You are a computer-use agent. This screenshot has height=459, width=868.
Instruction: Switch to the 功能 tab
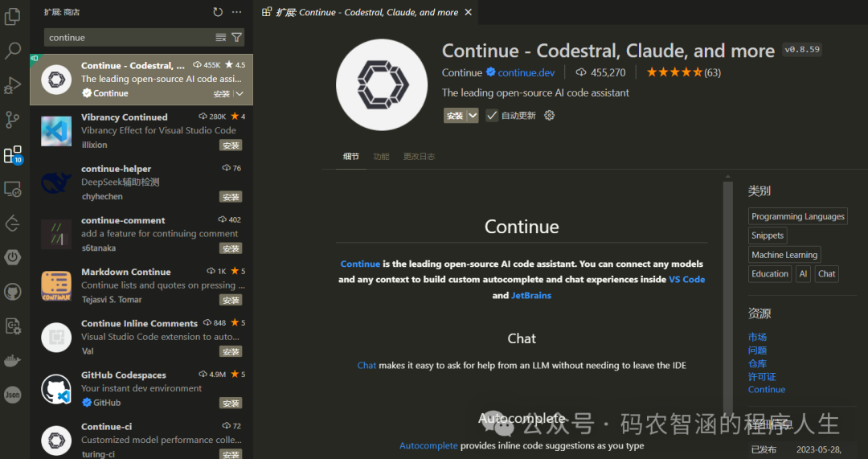(x=381, y=157)
